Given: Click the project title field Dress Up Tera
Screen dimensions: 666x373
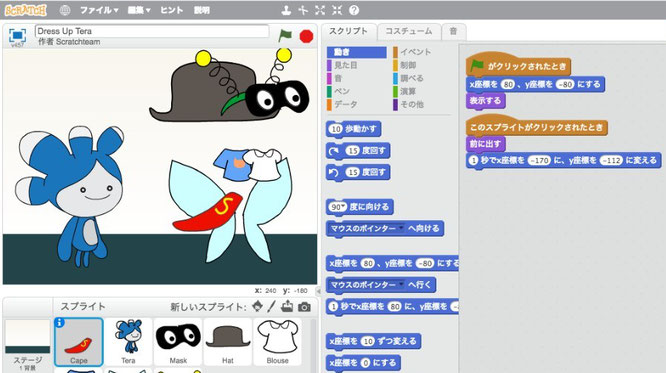Looking at the screenshot, I should click(x=152, y=31).
